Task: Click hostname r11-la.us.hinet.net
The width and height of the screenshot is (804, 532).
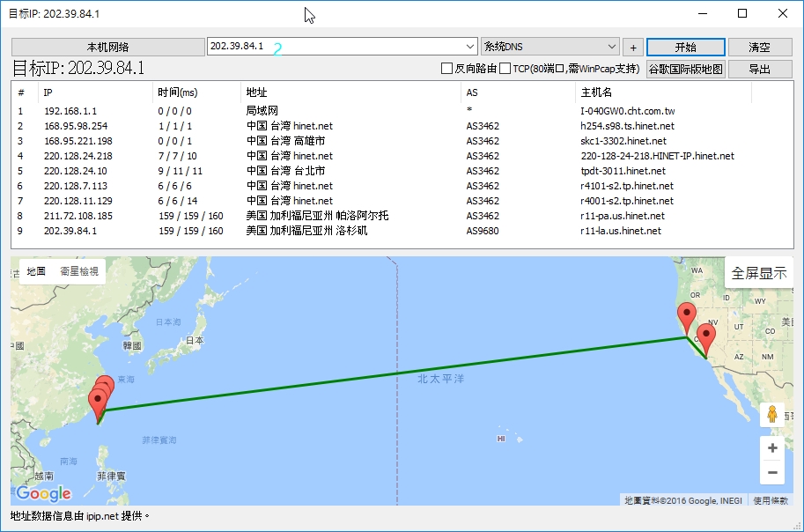Action: (621, 231)
